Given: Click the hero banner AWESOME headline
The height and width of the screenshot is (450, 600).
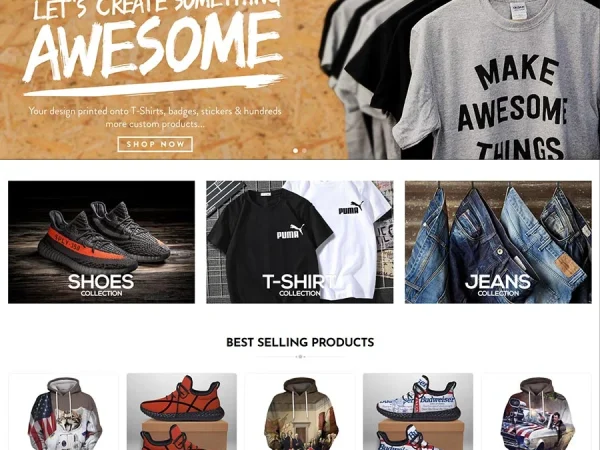Looking at the screenshot, I should pyautogui.click(x=153, y=44).
